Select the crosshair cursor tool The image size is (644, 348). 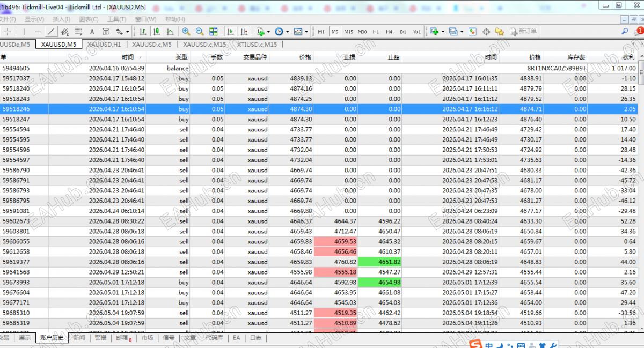(8, 32)
